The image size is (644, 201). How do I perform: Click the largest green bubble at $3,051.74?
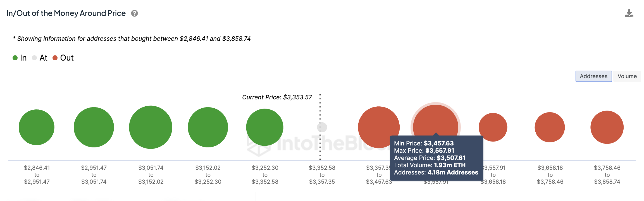click(151, 127)
